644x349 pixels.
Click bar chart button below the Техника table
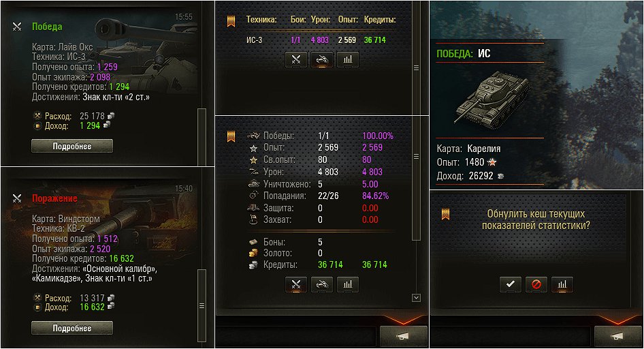(x=347, y=59)
